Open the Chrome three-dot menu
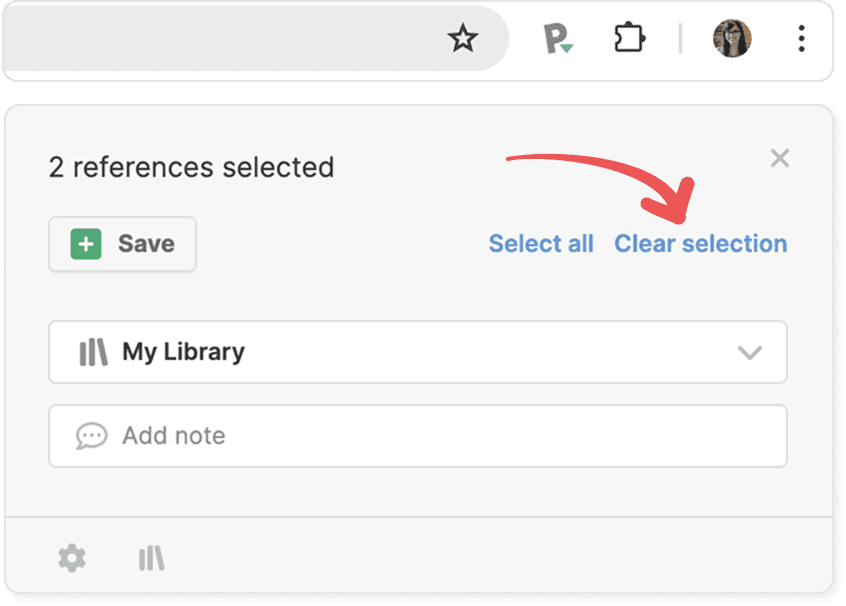This screenshot has width=846, height=606. click(801, 39)
